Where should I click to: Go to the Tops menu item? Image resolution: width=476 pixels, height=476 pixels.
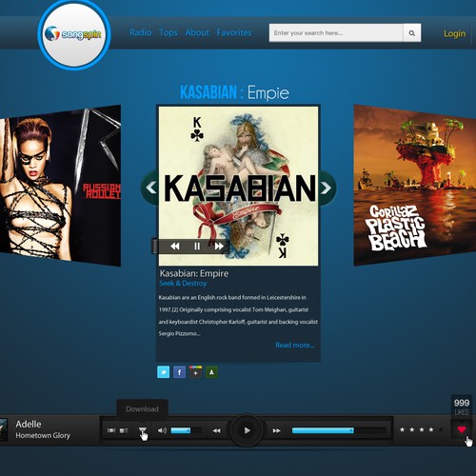click(x=169, y=32)
